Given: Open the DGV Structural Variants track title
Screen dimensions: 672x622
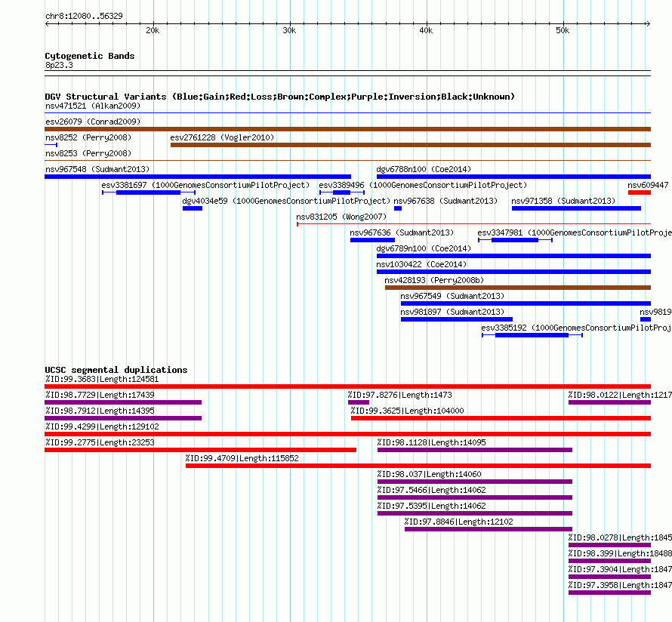Looking at the screenshot, I should (279, 97).
